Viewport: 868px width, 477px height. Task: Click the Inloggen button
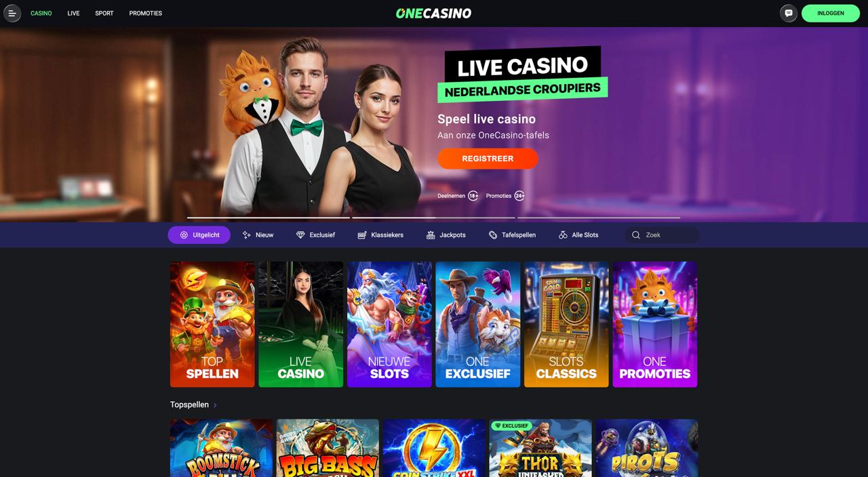pyautogui.click(x=831, y=14)
